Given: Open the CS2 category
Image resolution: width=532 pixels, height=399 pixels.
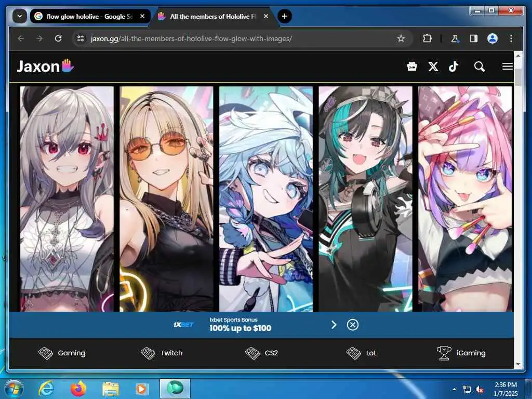Looking at the screenshot, I should [x=261, y=353].
